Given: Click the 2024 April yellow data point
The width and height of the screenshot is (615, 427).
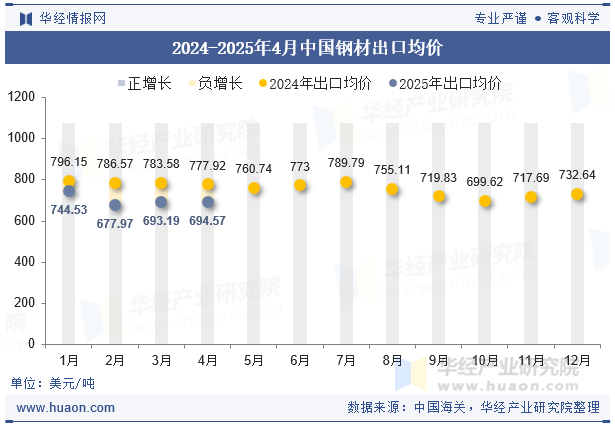Looking at the screenshot, I should click(x=208, y=184).
